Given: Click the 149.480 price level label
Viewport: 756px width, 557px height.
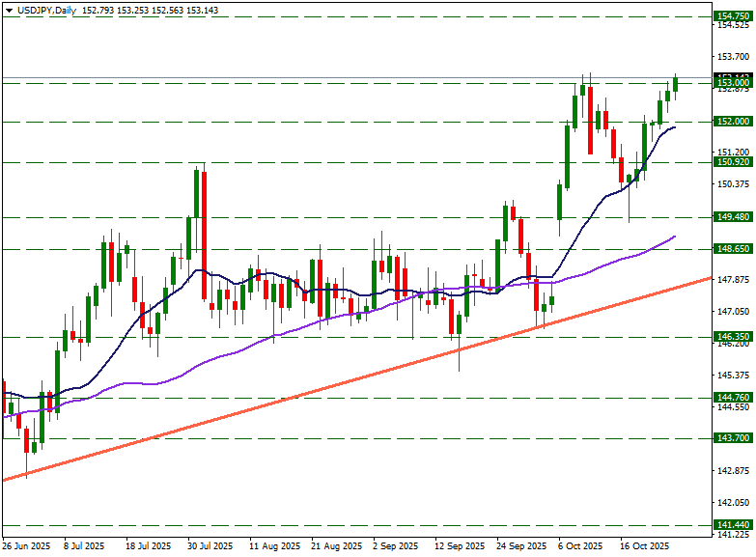Looking at the screenshot, I should click(x=733, y=217).
